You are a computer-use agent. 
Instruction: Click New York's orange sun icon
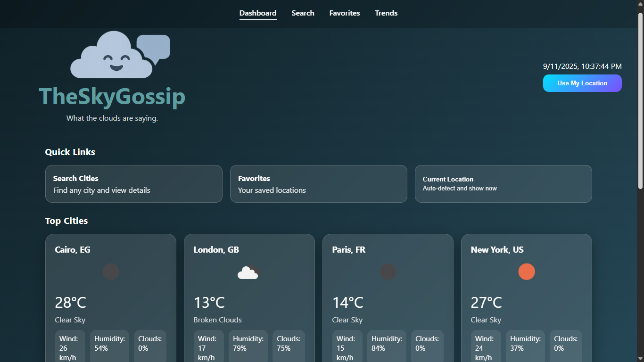click(527, 271)
